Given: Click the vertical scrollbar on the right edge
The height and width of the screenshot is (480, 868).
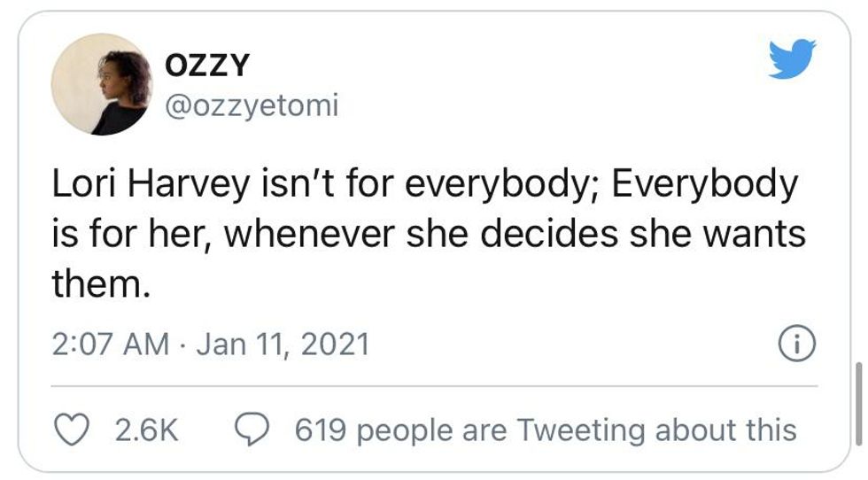Looking at the screenshot, I should click(856, 403).
